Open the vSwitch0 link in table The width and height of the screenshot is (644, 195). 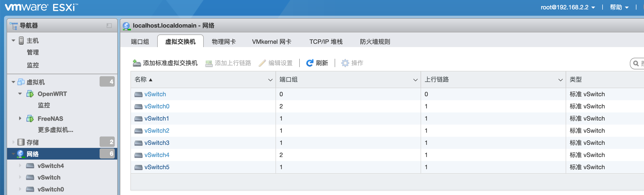pos(157,106)
